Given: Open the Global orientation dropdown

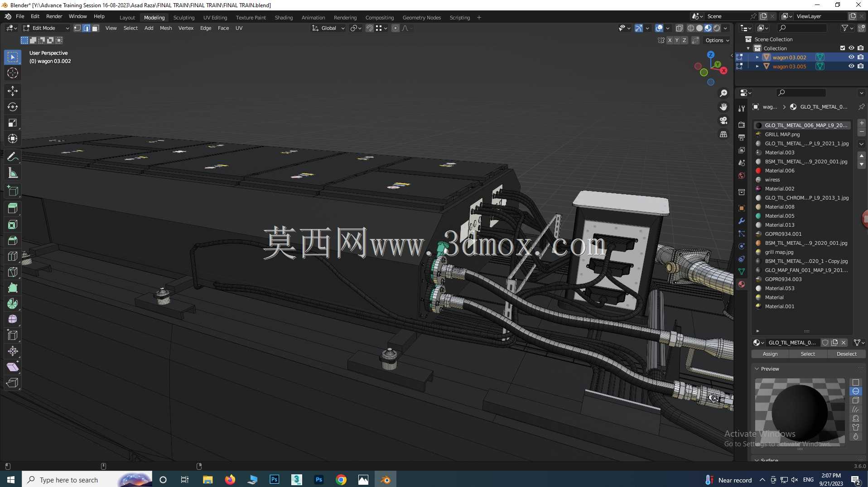Looking at the screenshot, I should 328,28.
